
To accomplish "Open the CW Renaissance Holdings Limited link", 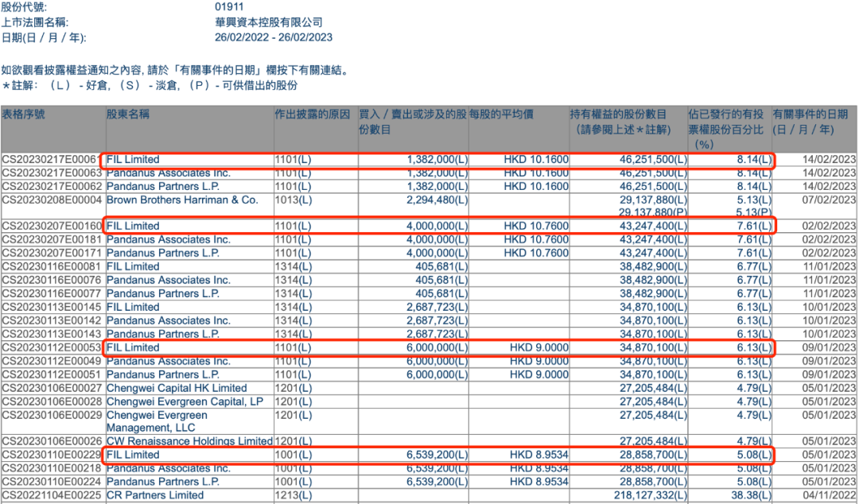I will pos(189,441).
